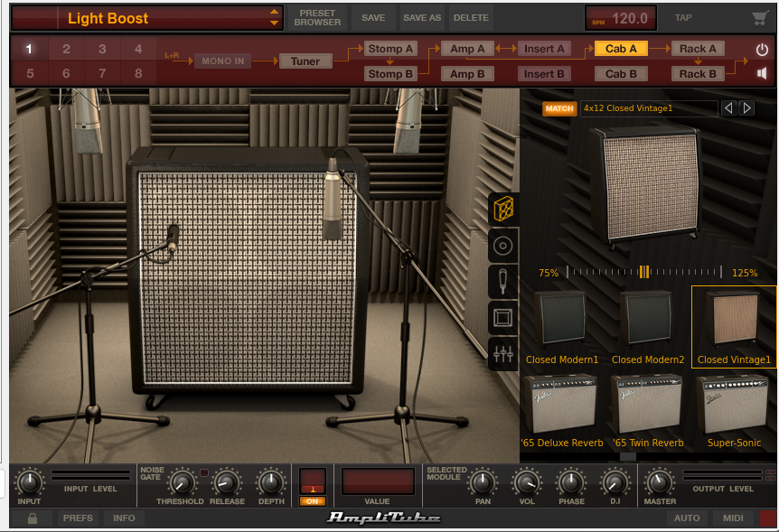
Task: Click the shopping cart store icon
Action: point(760,18)
